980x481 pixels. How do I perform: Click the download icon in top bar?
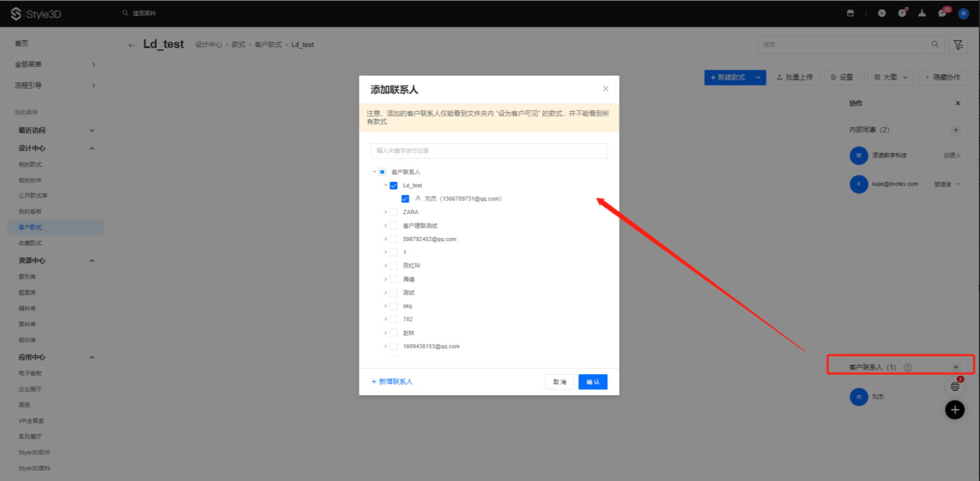click(x=922, y=13)
